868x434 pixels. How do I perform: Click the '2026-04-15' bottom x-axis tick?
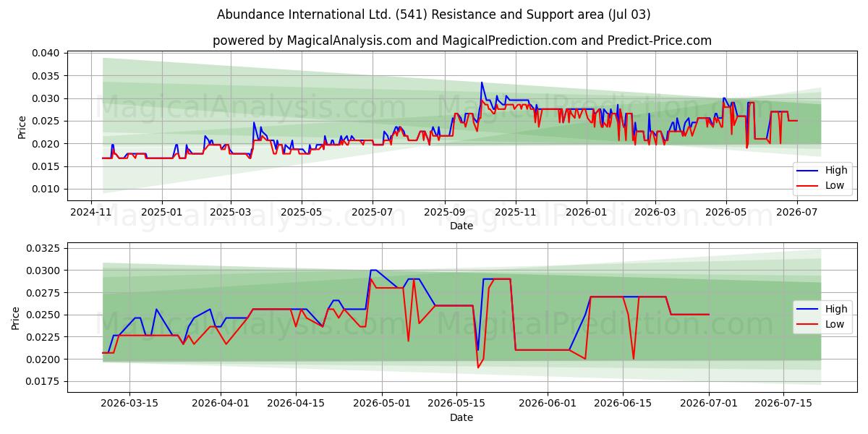[x=297, y=404]
